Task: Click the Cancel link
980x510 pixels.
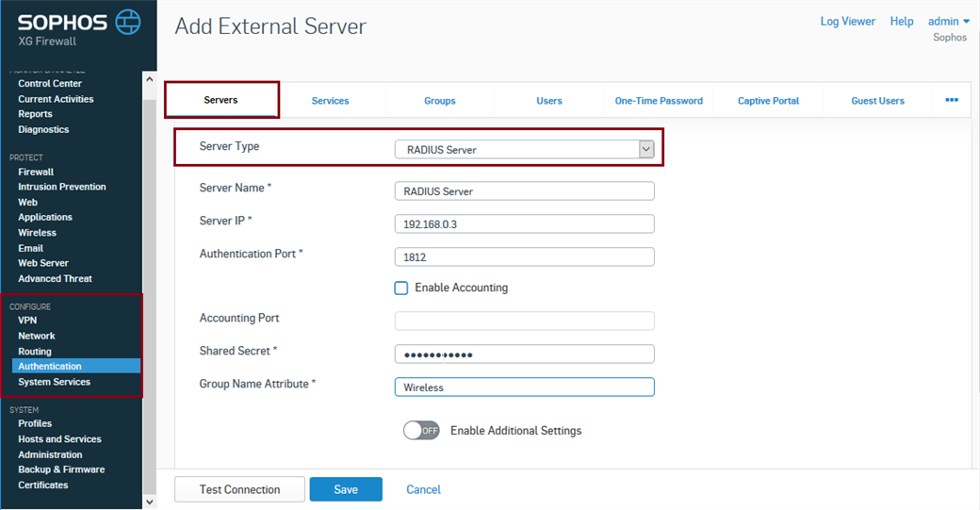Action: coord(423,489)
